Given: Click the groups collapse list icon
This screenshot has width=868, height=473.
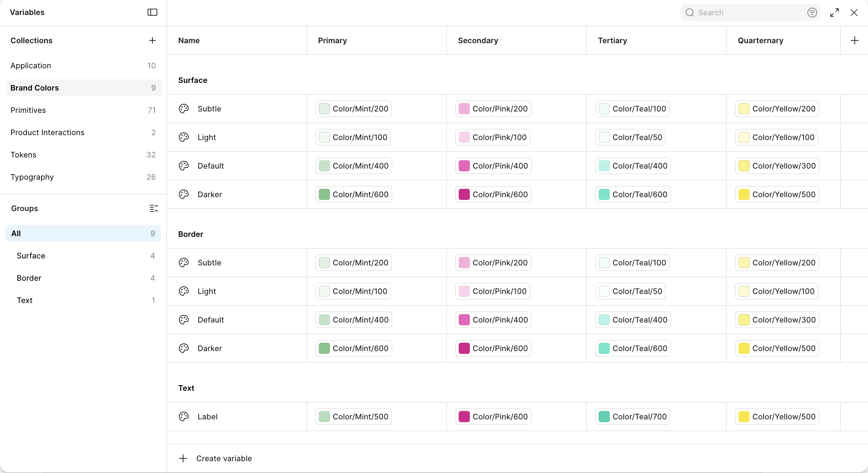Looking at the screenshot, I should point(153,208).
